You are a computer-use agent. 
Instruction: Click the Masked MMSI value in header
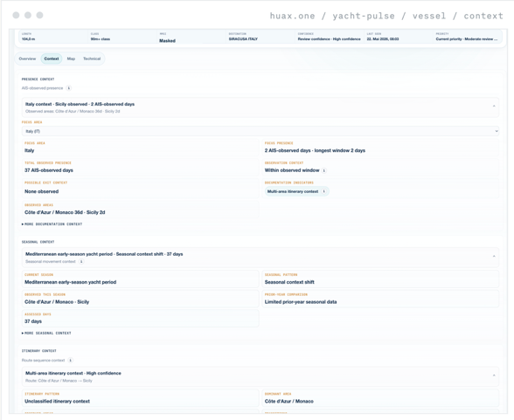[167, 41]
